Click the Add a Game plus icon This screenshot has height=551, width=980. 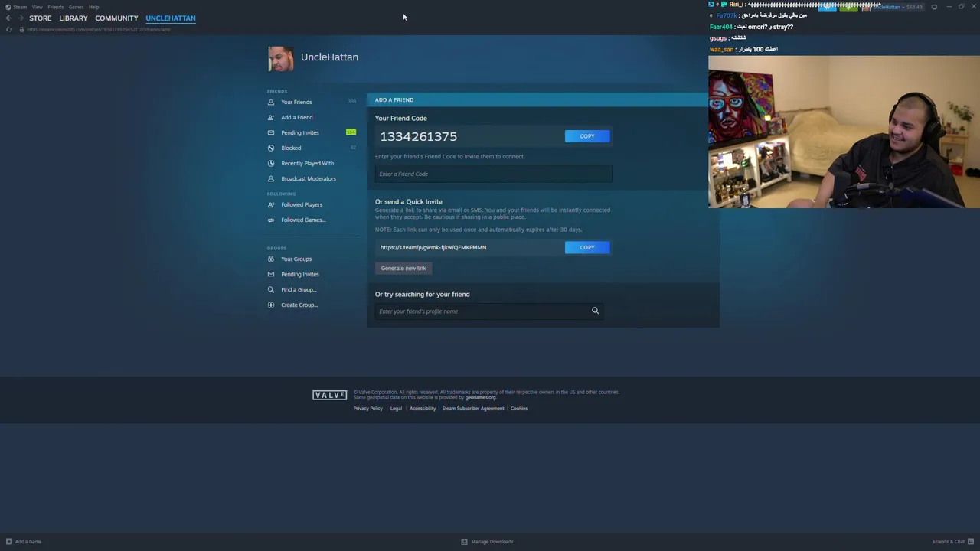(x=9, y=541)
